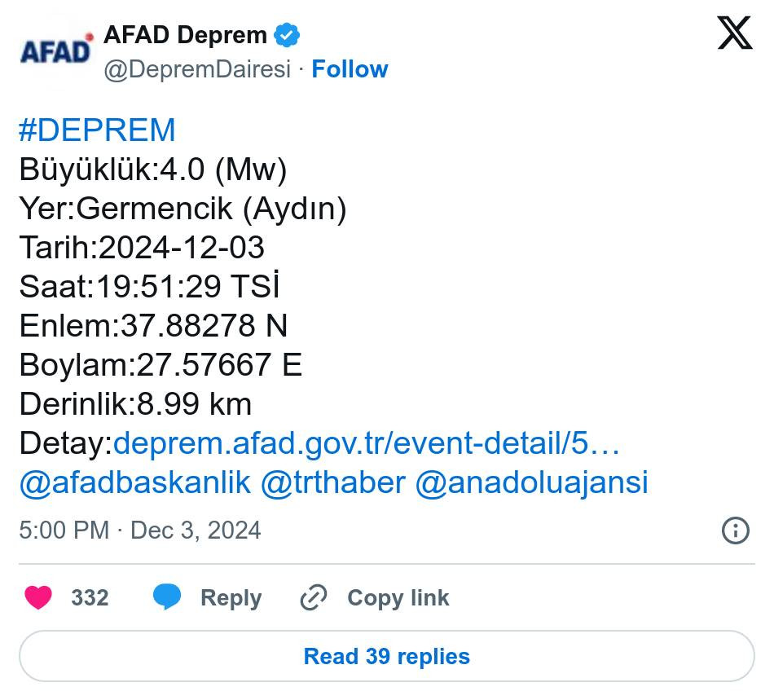Click the blue verified checkmark badge

click(287, 35)
